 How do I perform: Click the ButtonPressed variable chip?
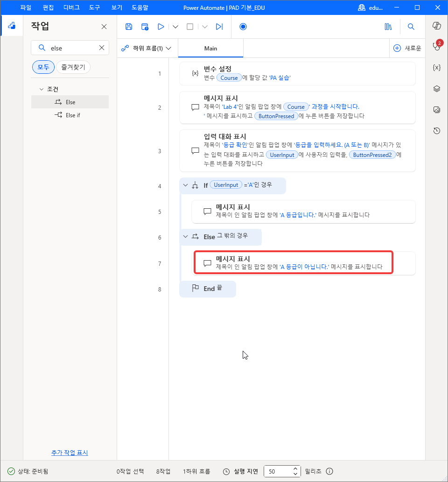[x=276, y=116]
